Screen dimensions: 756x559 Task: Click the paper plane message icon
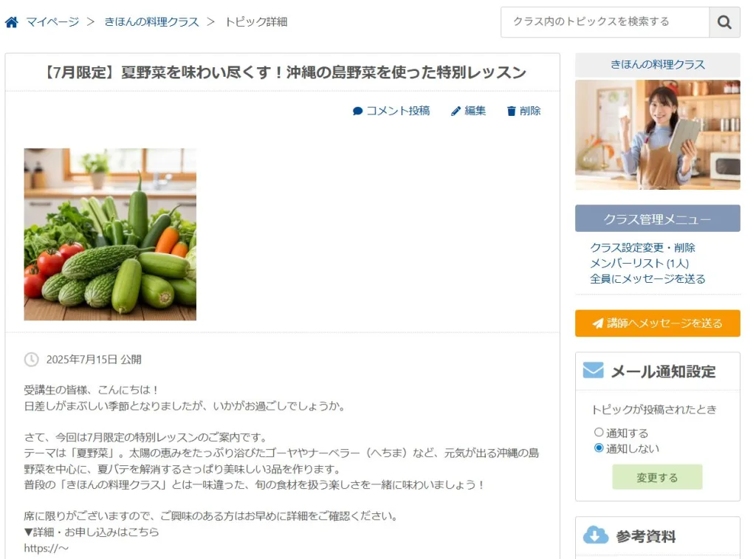coord(598,323)
